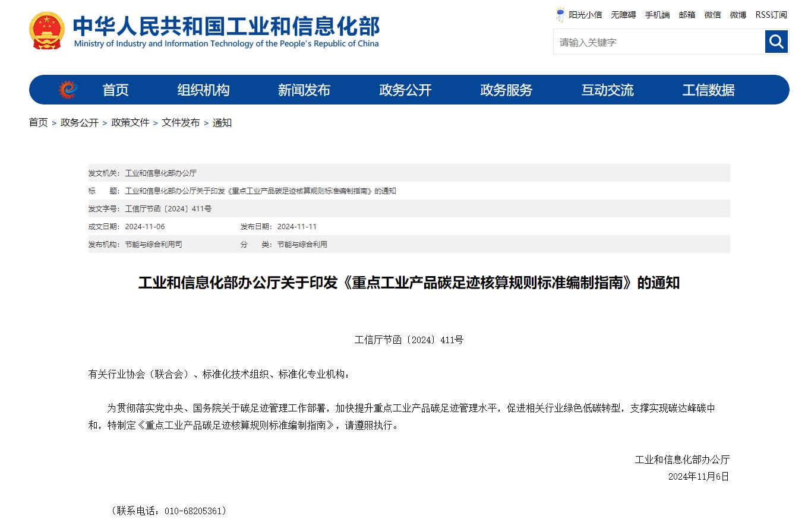Open the 邮箱 link
The image size is (808, 532).
(x=687, y=15)
